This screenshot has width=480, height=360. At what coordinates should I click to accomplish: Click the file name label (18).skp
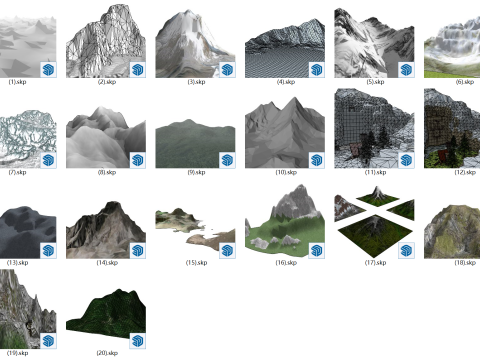[x=465, y=263]
